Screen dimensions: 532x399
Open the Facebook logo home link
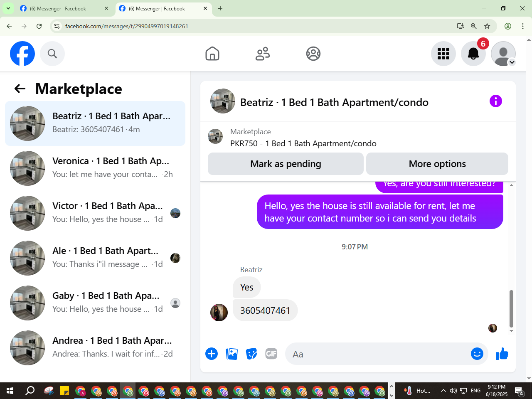[22, 54]
